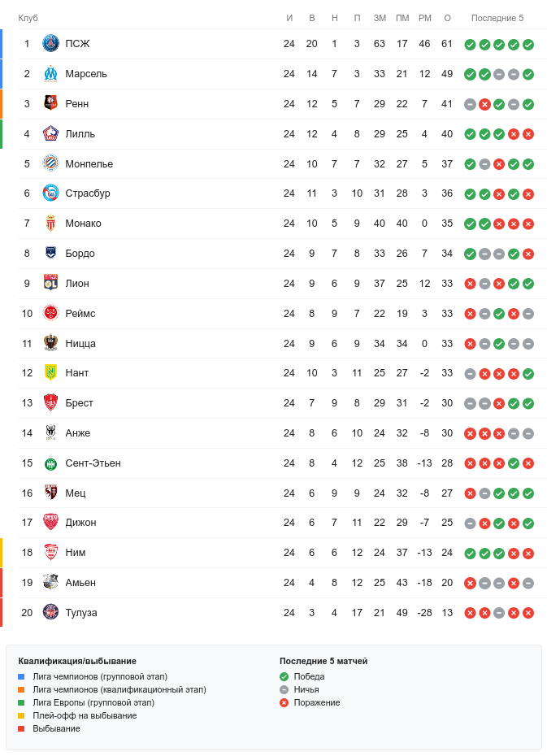Screen dimensions: 547x756
Task: Click the Monaco club crest
Action: tap(51, 224)
